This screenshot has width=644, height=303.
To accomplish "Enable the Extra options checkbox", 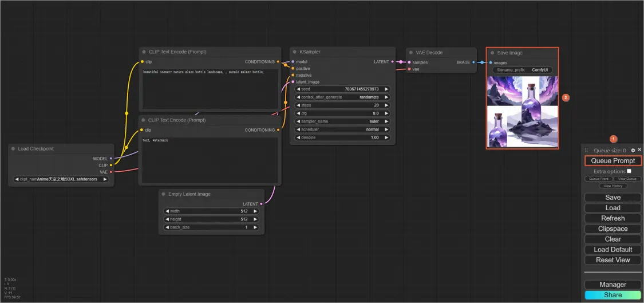I will click(x=629, y=171).
